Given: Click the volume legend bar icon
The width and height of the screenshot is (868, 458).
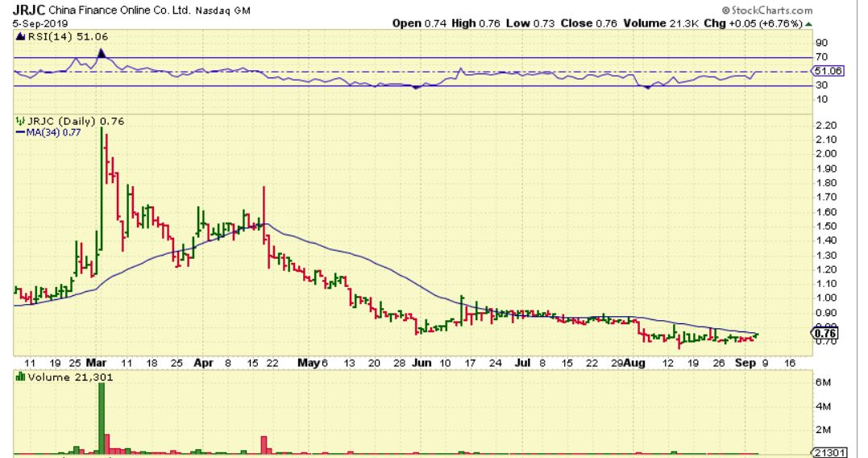Looking at the screenshot, I should [20, 377].
